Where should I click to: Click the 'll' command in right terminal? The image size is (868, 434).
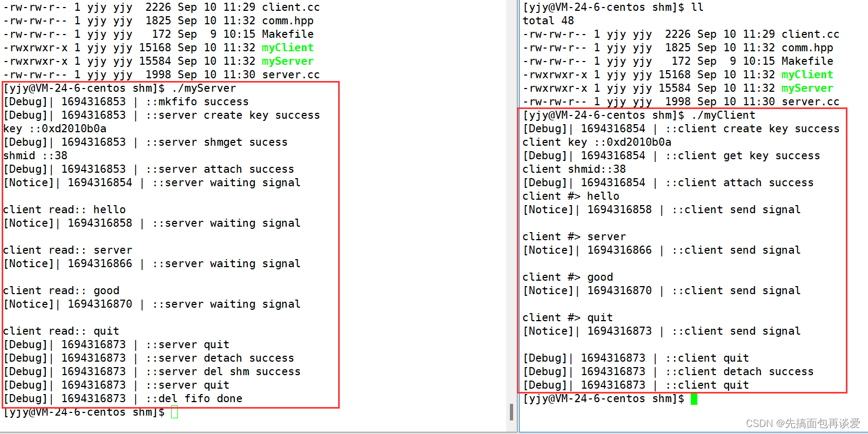pyautogui.click(x=697, y=8)
